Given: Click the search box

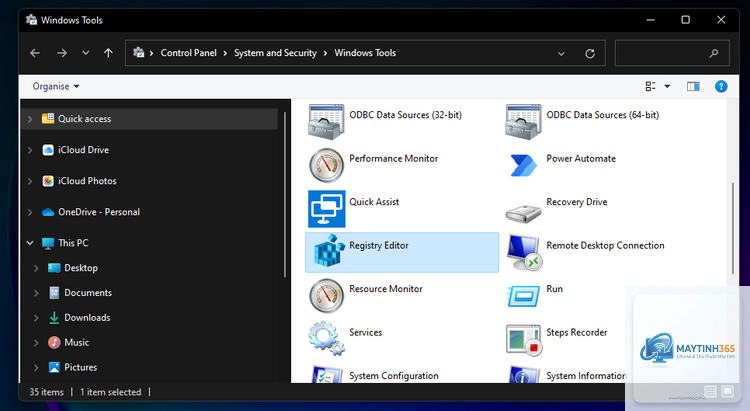Looking at the screenshot, I should [x=672, y=53].
